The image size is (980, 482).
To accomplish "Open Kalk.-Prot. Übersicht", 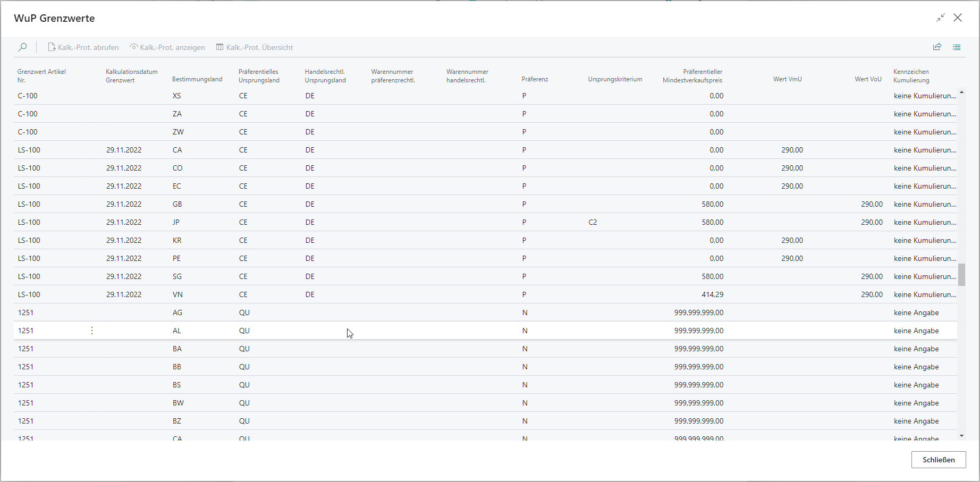I will point(255,47).
